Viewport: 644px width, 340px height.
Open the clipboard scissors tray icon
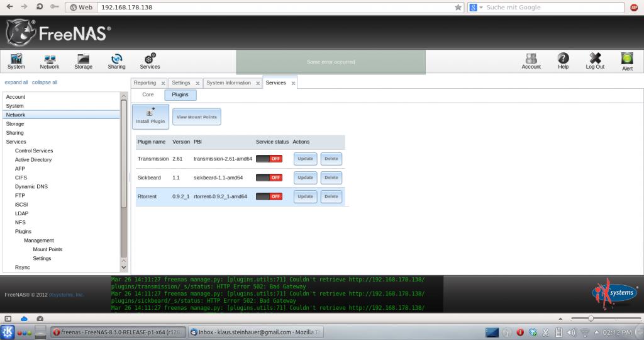[x=546, y=332]
